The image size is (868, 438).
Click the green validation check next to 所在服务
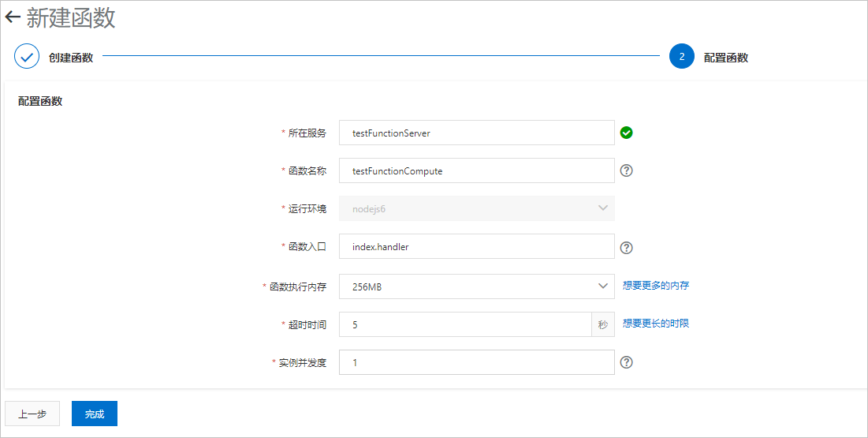626,133
